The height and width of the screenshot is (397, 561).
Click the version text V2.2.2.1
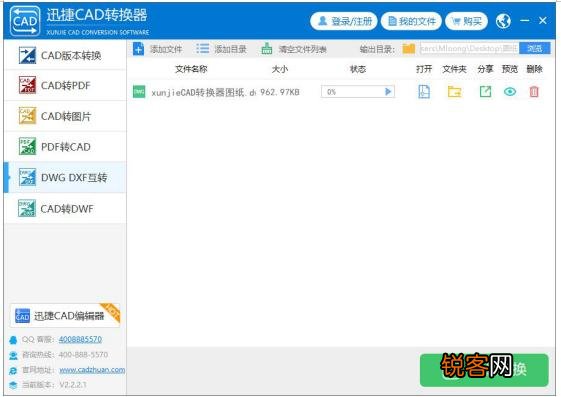73,385
